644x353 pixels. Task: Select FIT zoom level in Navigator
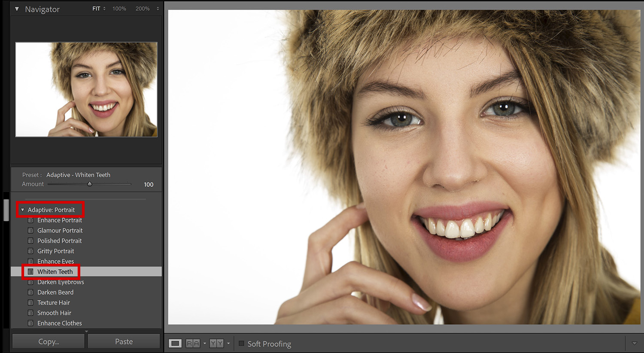(95, 8)
